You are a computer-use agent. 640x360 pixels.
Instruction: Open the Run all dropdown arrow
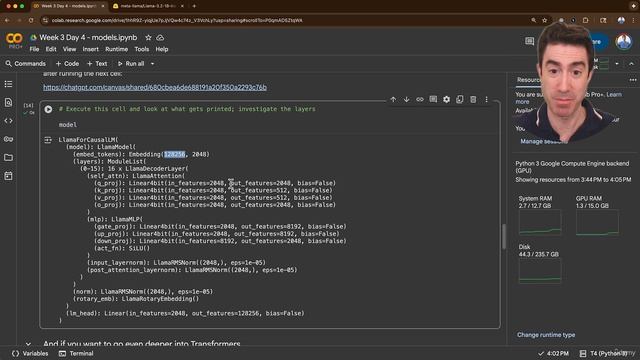153,64
